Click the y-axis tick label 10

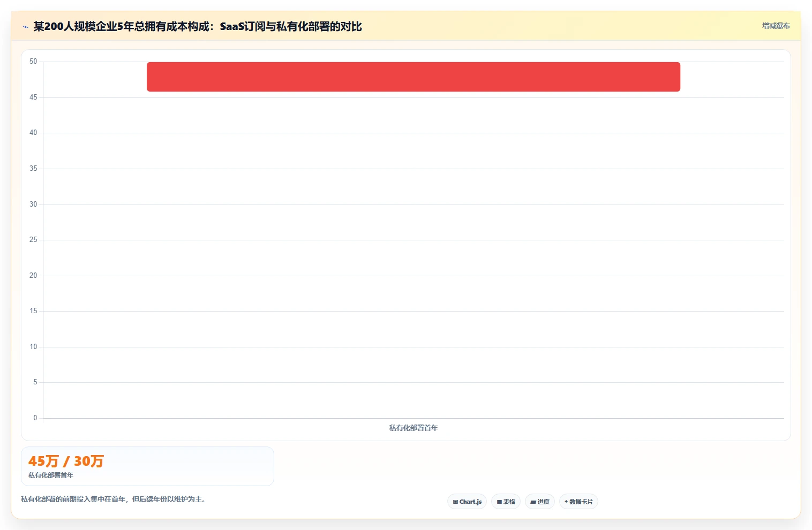point(33,347)
